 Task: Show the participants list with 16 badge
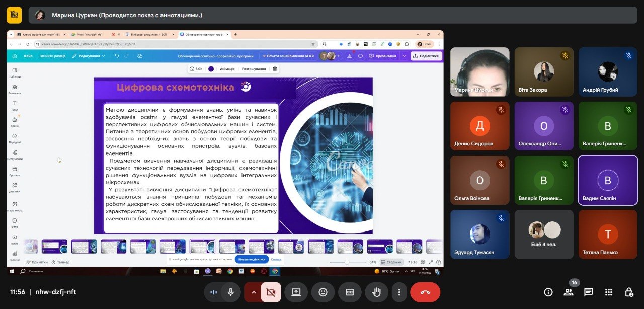[569, 292]
